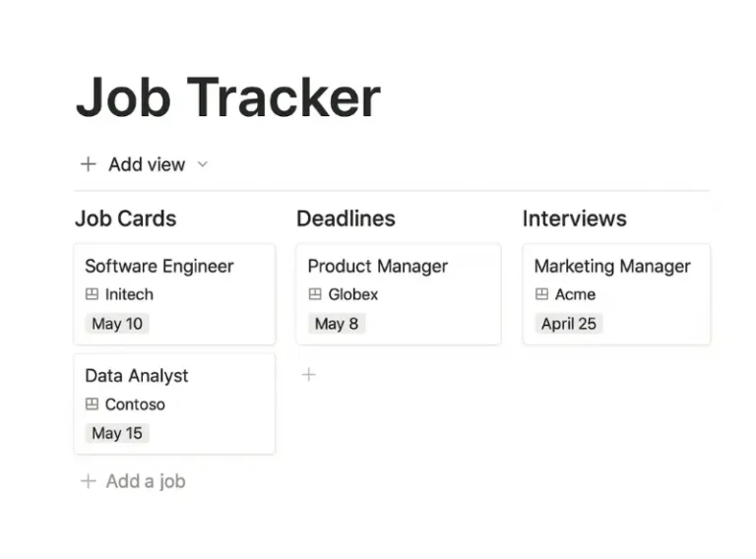The image size is (756, 559).
Task: Click the board icon next to Globex
Action: [x=315, y=294]
